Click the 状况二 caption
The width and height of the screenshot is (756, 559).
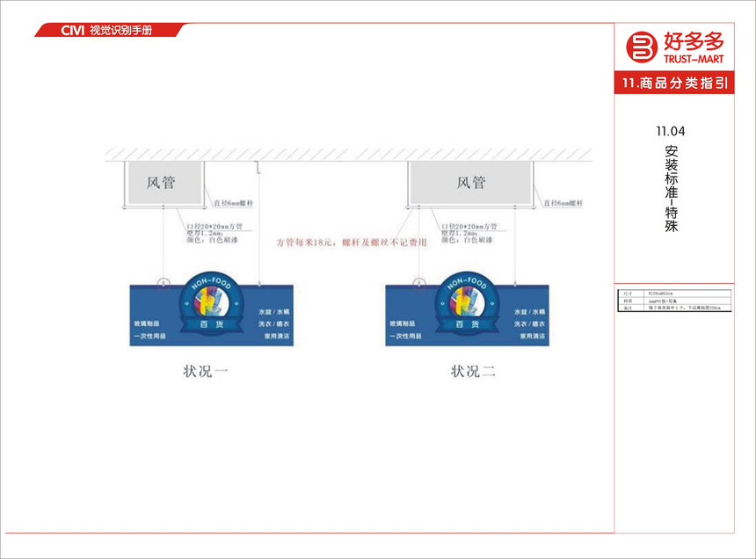pyautogui.click(x=473, y=371)
